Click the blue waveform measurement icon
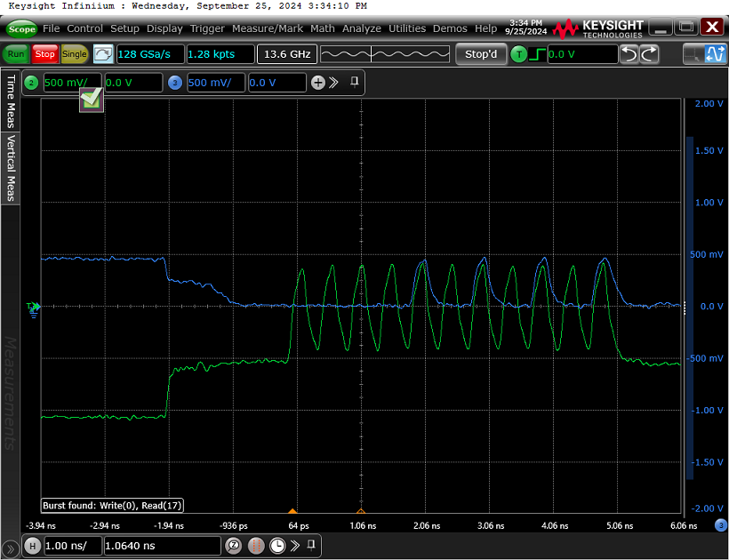729x560 pixels. 715,54
